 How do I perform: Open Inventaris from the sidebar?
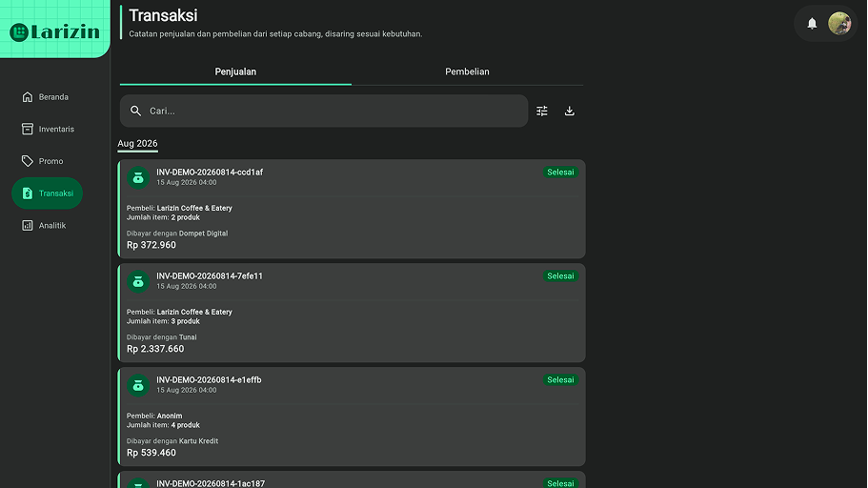[47, 129]
